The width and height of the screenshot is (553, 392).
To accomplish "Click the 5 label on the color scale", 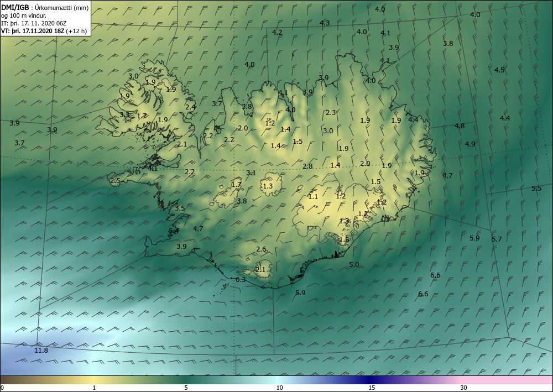I will tap(186, 388).
